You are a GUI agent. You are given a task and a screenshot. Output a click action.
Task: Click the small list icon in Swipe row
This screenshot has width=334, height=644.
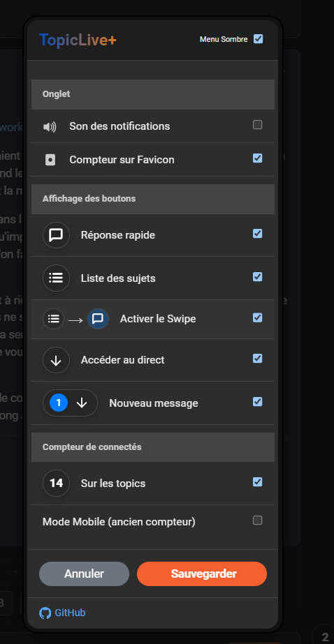(54, 319)
